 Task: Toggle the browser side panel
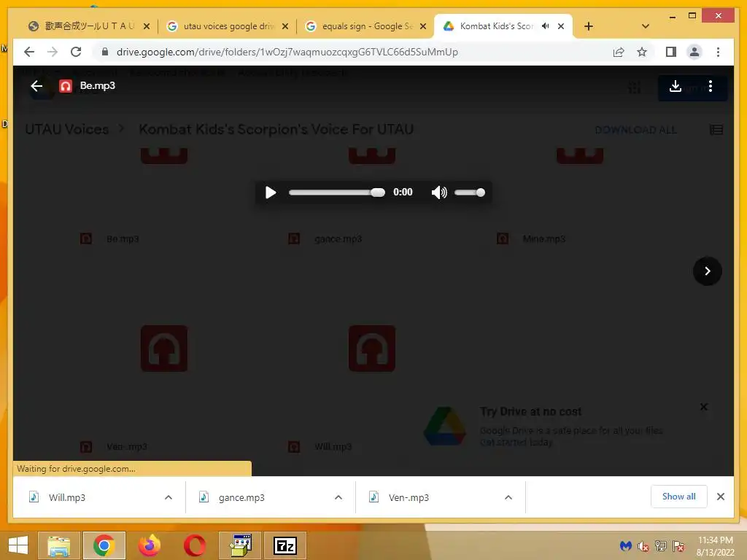point(671,52)
